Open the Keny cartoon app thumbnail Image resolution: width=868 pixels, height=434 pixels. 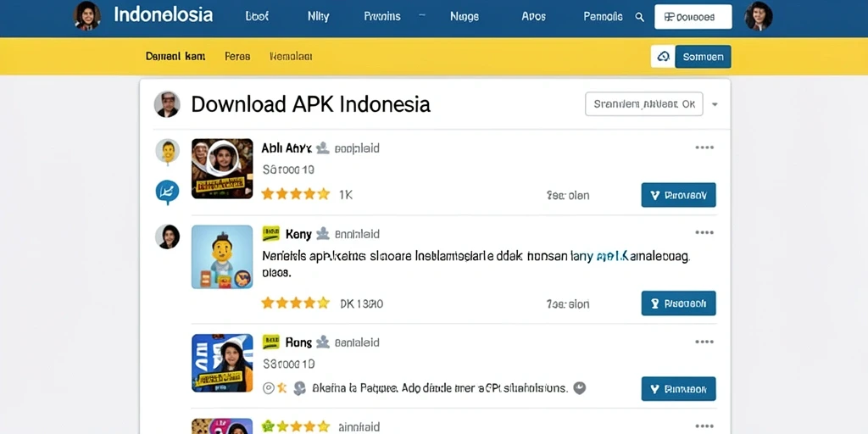click(x=222, y=257)
